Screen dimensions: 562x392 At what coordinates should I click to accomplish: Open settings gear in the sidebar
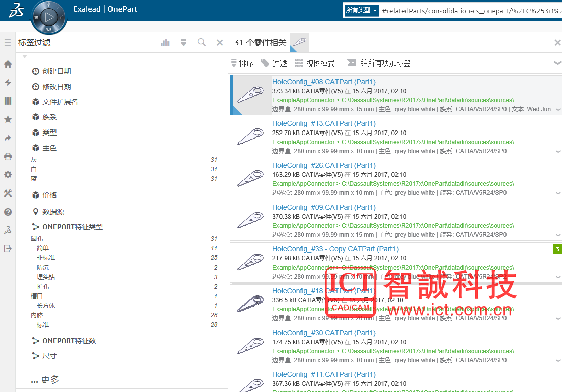point(8,175)
